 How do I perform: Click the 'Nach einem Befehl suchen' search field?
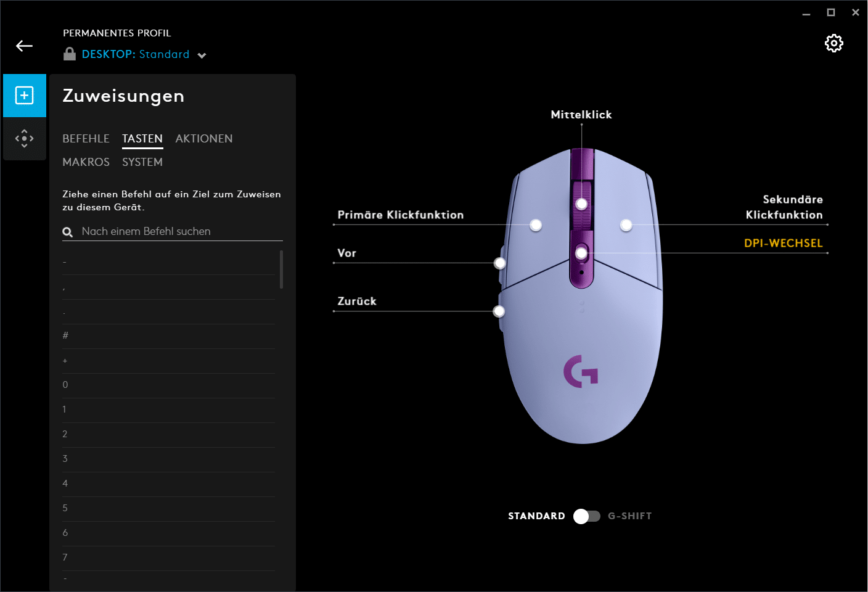pos(179,231)
